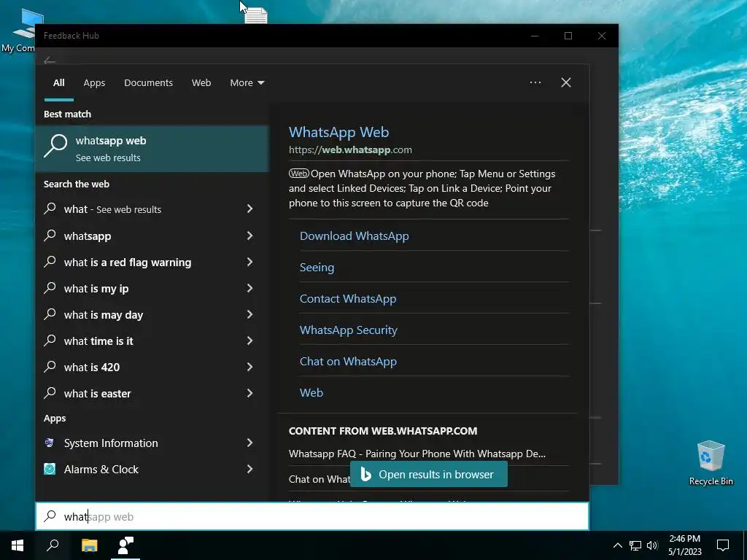Open the Chat on WhatsApp link
The width and height of the screenshot is (747, 560).
348,362
